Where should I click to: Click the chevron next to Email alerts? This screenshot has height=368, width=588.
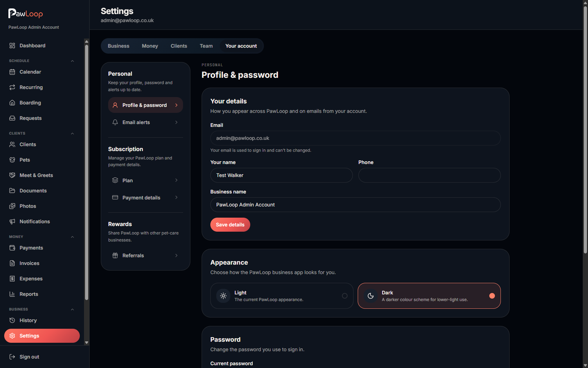[x=176, y=122]
